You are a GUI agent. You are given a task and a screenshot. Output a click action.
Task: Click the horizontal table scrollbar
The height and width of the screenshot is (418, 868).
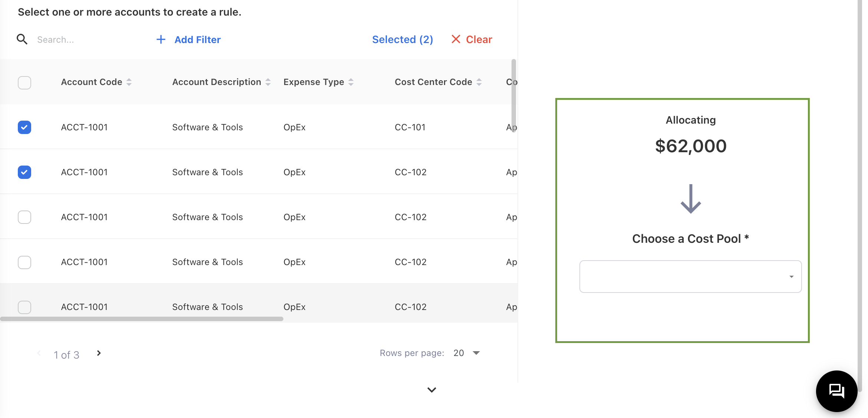point(142,319)
